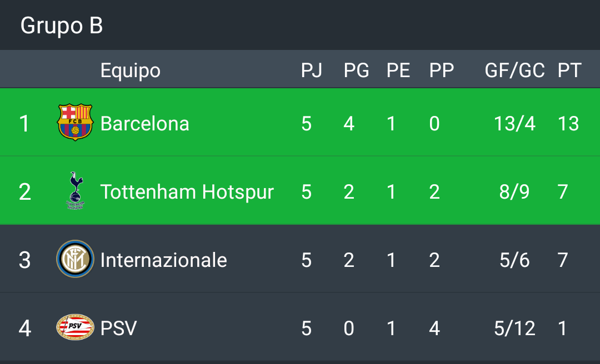Click the GF/GC column header
The image size is (600, 364).
514,70
